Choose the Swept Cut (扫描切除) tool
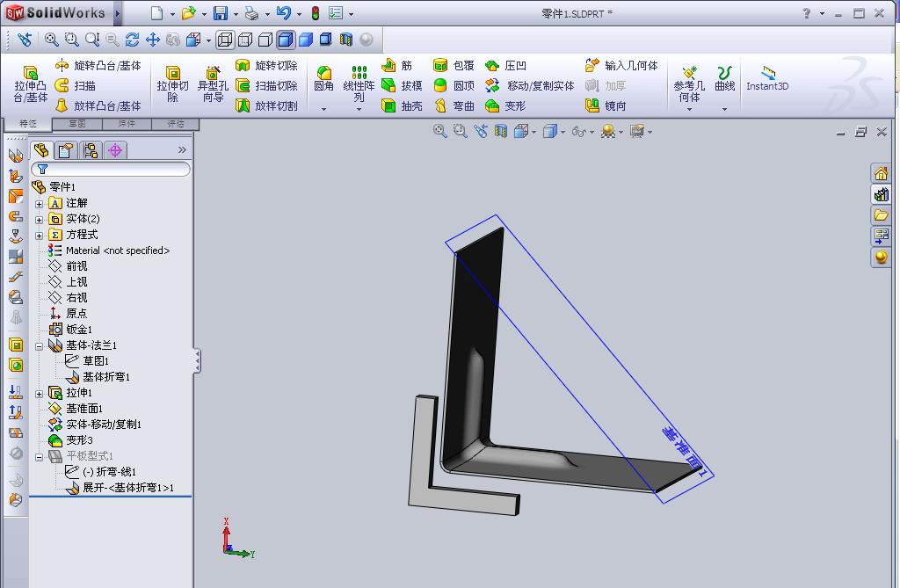 pos(267,85)
